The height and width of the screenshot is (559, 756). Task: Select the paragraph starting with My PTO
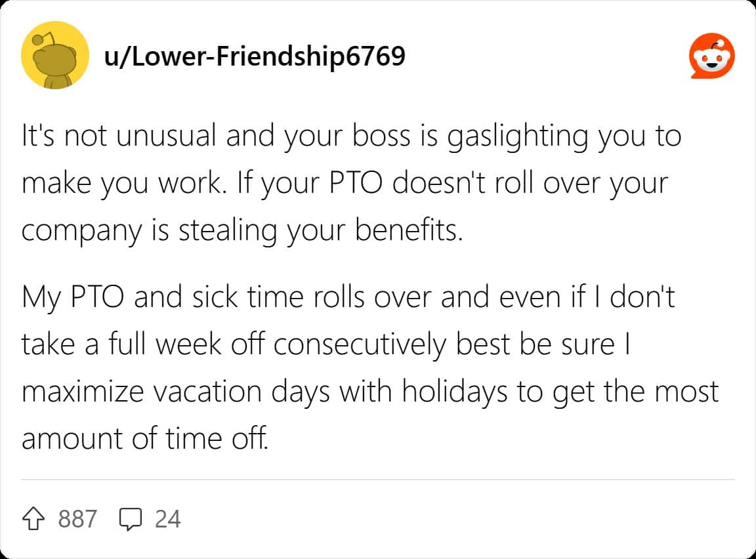click(370, 367)
